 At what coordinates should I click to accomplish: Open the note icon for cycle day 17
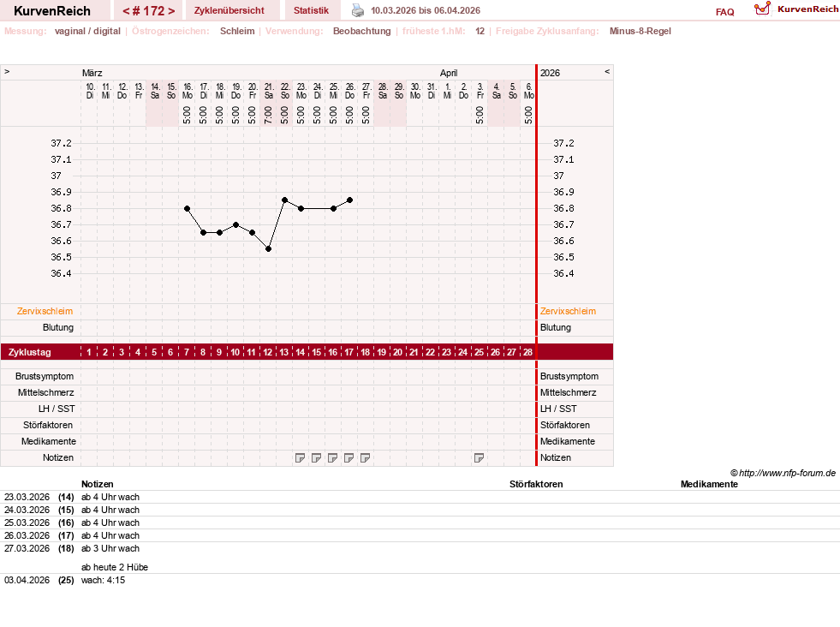tap(349, 457)
